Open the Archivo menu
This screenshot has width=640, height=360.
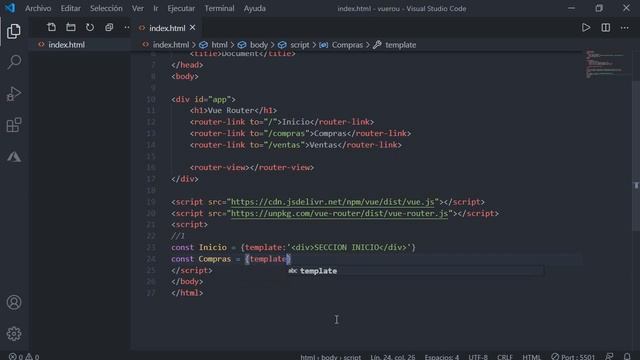pyautogui.click(x=38, y=8)
